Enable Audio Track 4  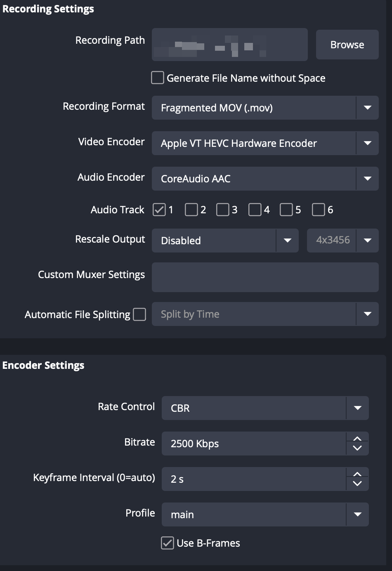click(255, 210)
